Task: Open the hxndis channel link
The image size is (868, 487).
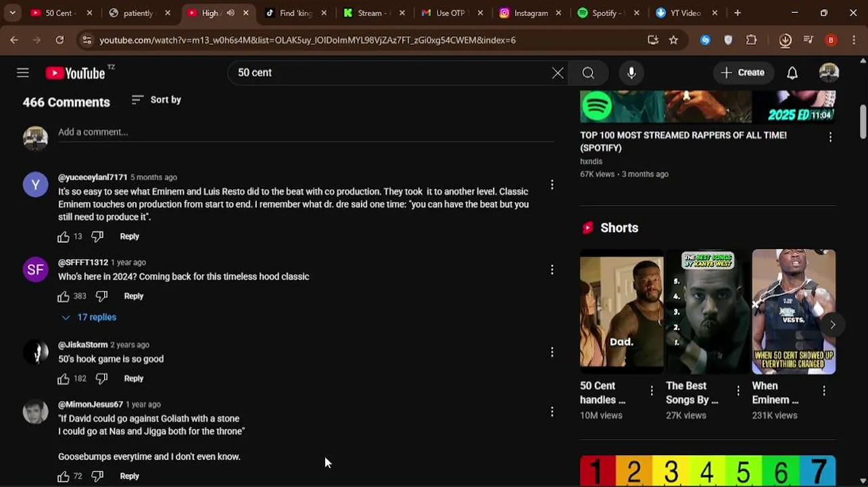Action: tap(591, 162)
